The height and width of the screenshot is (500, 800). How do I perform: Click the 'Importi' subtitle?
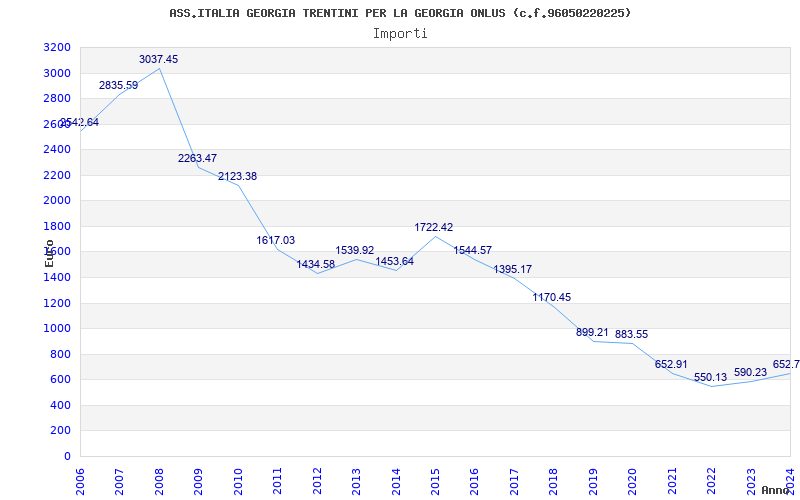click(x=400, y=34)
